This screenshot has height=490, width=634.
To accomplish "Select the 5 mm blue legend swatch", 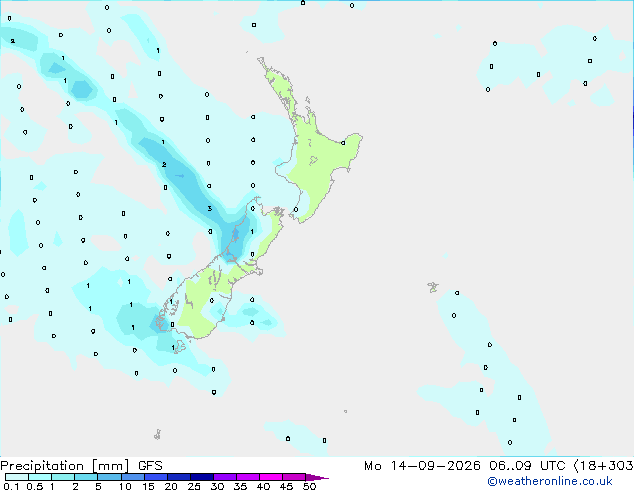I will coord(109,477).
